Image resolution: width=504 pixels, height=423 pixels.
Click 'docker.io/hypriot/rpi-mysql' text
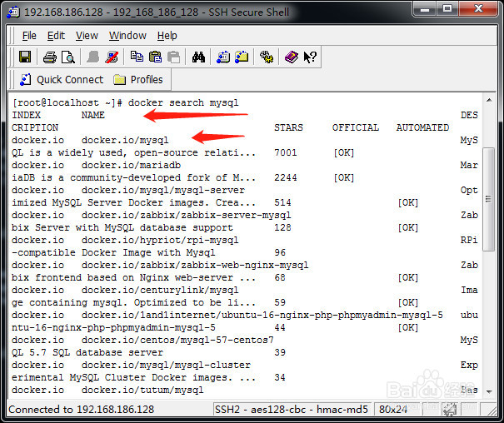tap(160, 241)
